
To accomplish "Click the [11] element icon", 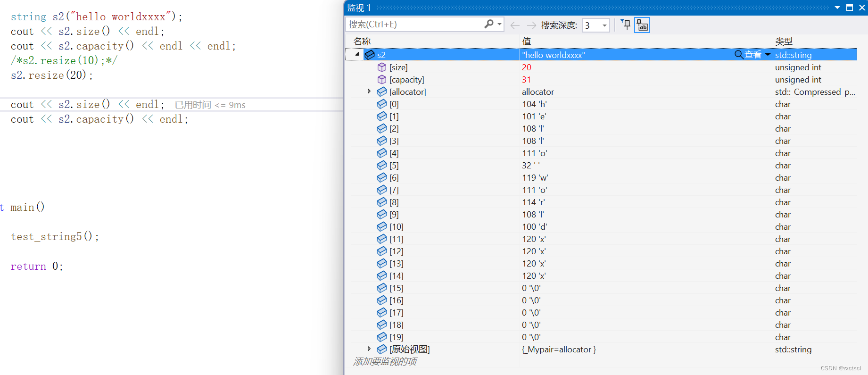I will pos(382,239).
